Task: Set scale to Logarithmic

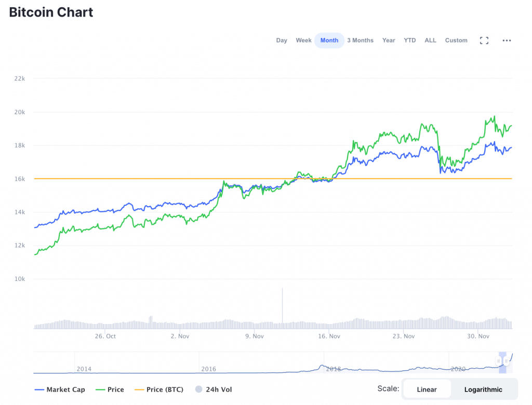Action: click(x=483, y=389)
